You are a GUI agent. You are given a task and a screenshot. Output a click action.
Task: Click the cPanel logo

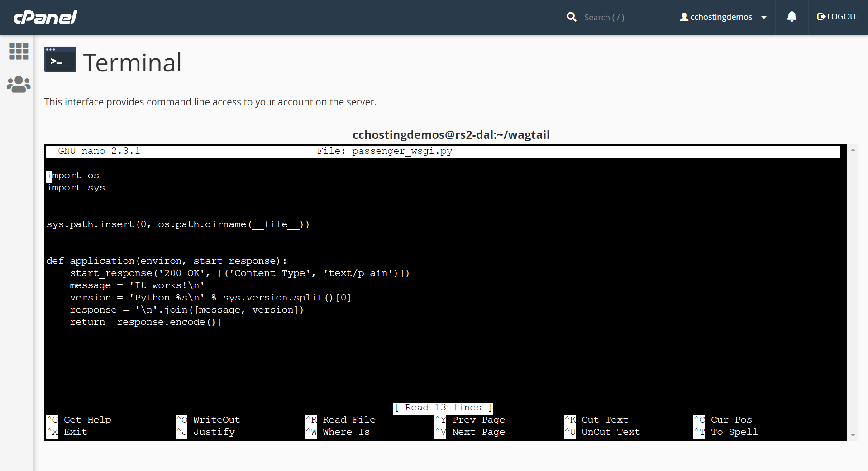[45, 17]
